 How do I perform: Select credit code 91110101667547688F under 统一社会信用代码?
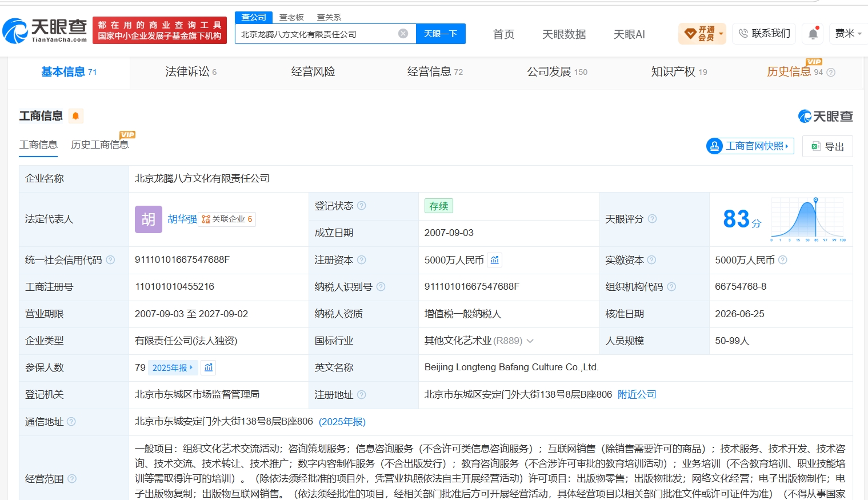[182, 260]
